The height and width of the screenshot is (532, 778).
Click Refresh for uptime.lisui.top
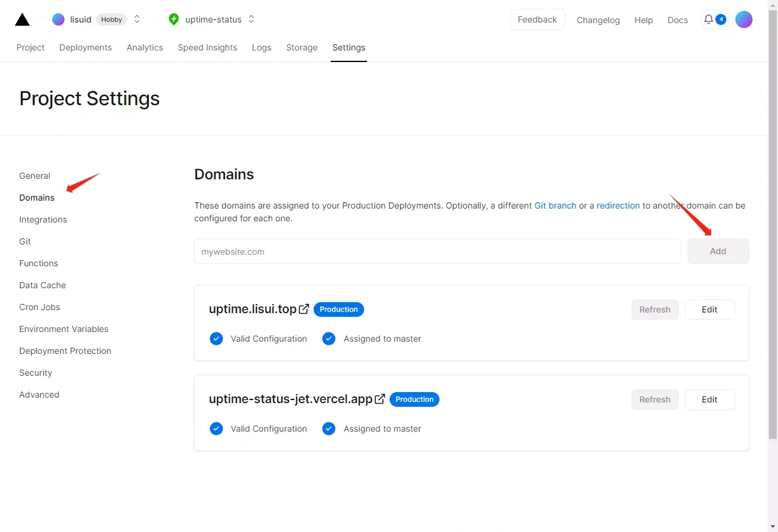click(655, 309)
